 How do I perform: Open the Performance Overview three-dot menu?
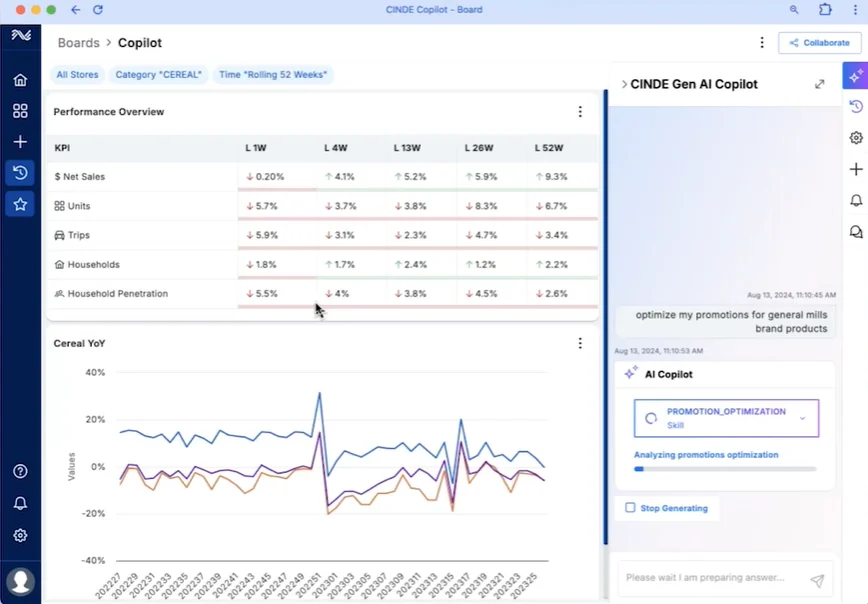pyautogui.click(x=580, y=112)
